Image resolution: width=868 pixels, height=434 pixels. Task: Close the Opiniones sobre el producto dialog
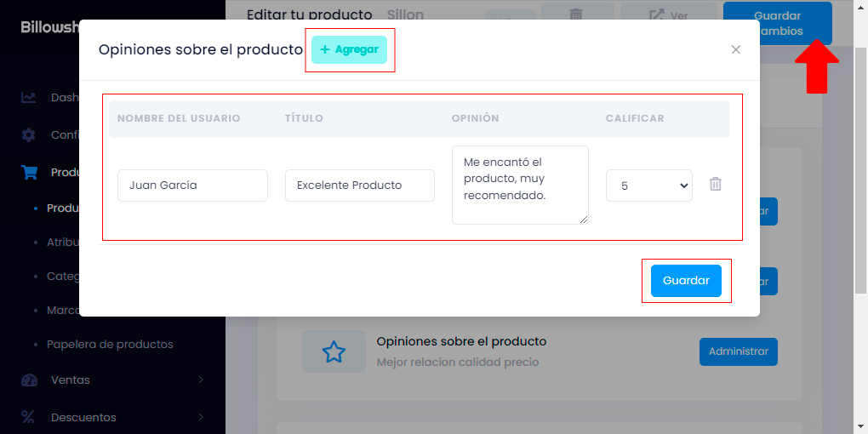click(736, 49)
